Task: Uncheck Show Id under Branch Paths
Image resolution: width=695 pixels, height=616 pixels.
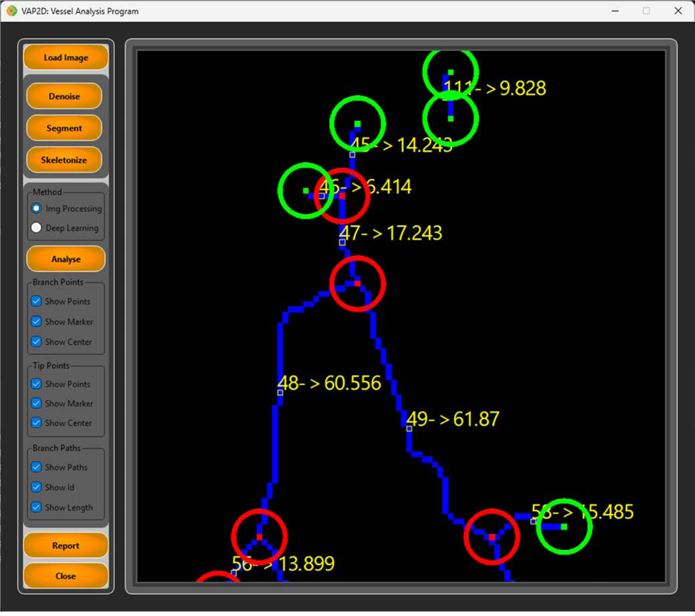Action: [36, 487]
